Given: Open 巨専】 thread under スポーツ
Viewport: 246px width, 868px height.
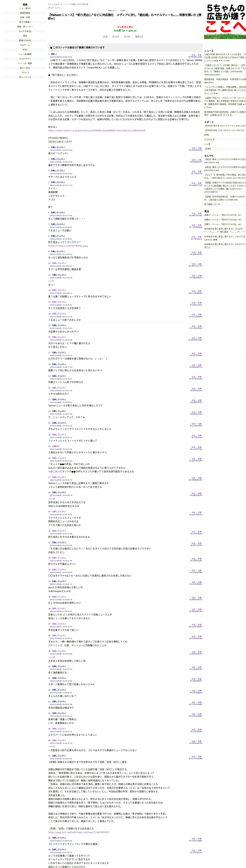Looking at the screenshot, I should [x=206, y=135].
